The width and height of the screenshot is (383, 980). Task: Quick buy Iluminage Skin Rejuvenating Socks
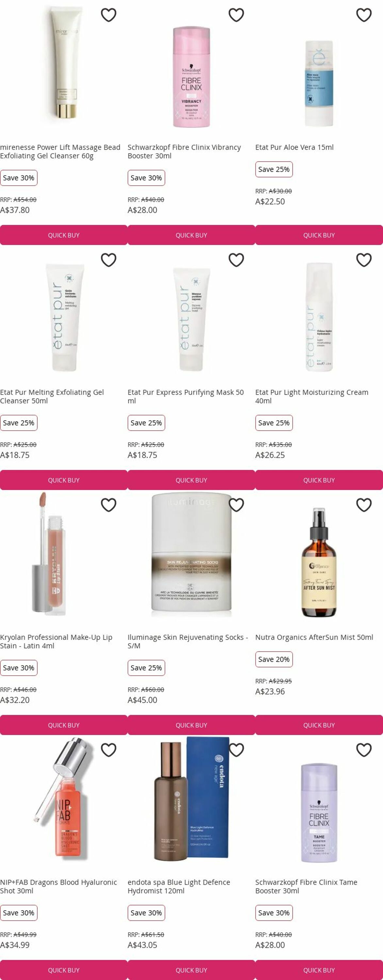[x=191, y=725]
